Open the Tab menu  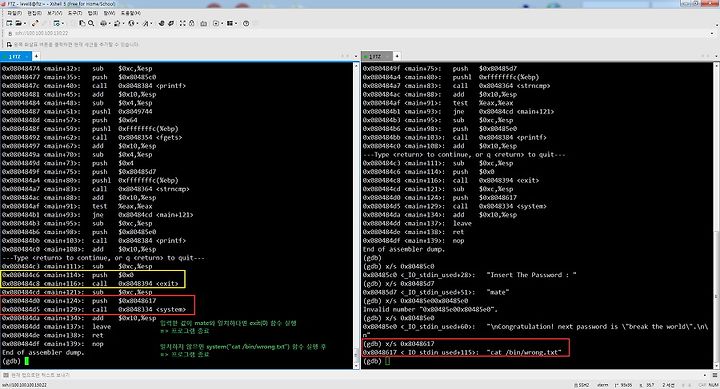tap(93, 13)
